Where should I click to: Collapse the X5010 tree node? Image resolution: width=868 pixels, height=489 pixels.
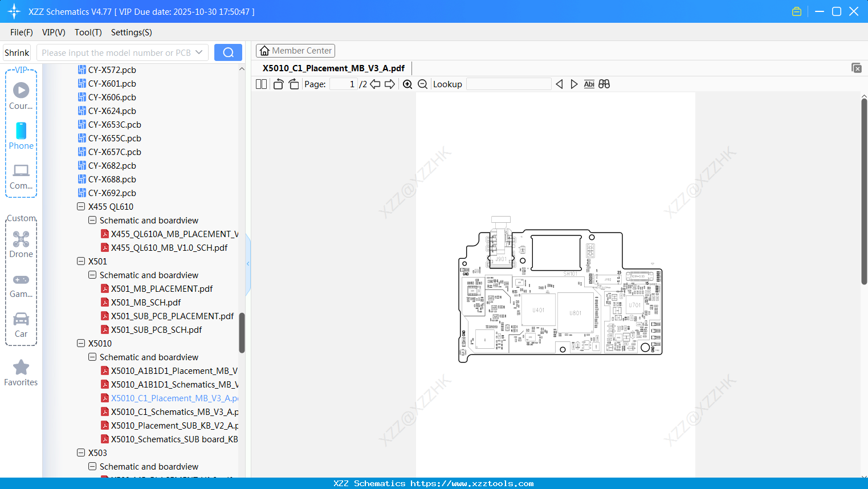coord(81,343)
